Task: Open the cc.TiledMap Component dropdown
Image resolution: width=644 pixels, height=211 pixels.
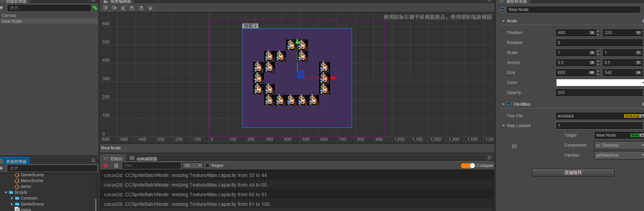Action: point(619,145)
